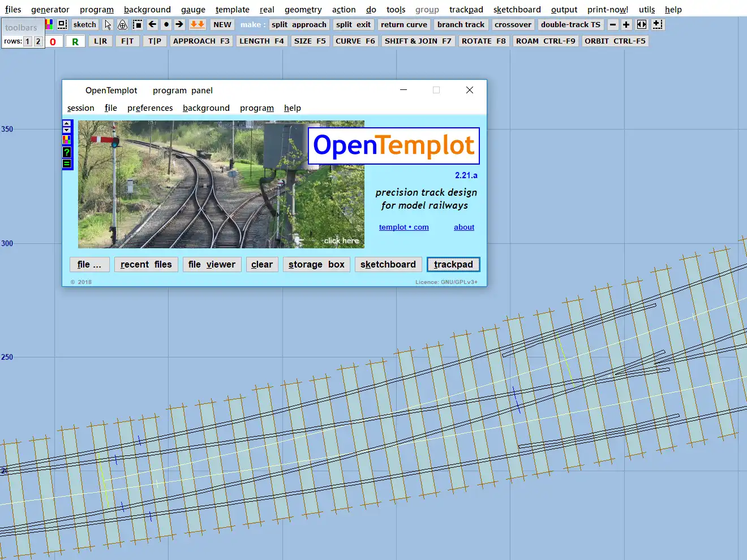The width and height of the screenshot is (747, 560).
Task: Activate APPROACH F3 mouse action
Action: [x=201, y=41]
